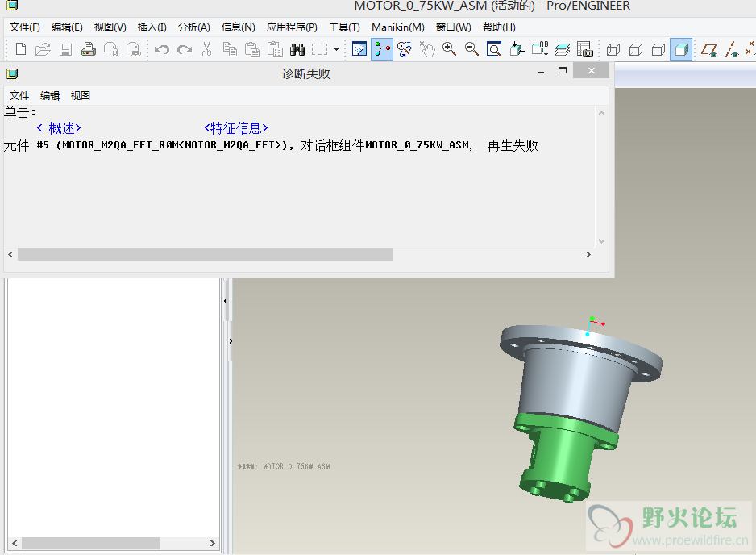
Task: Click the 概述 link
Action: [58, 128]
